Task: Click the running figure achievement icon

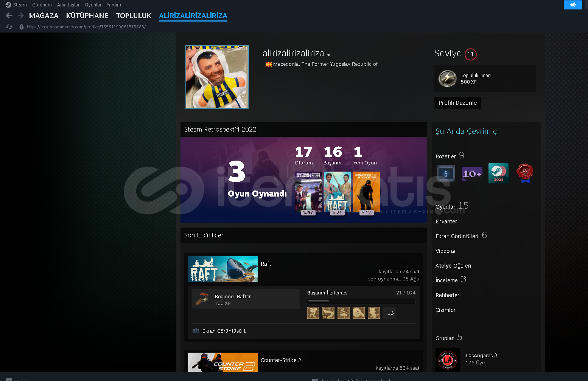Action: coord(313,313)
